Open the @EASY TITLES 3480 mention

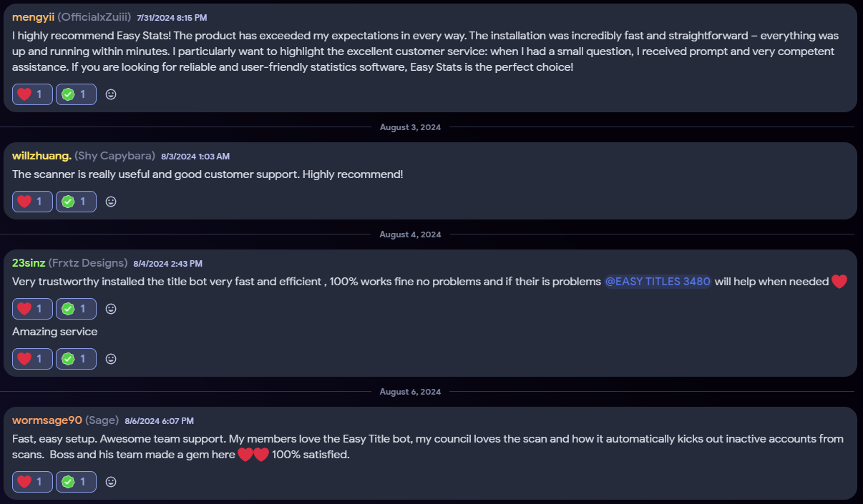[658, 282]
